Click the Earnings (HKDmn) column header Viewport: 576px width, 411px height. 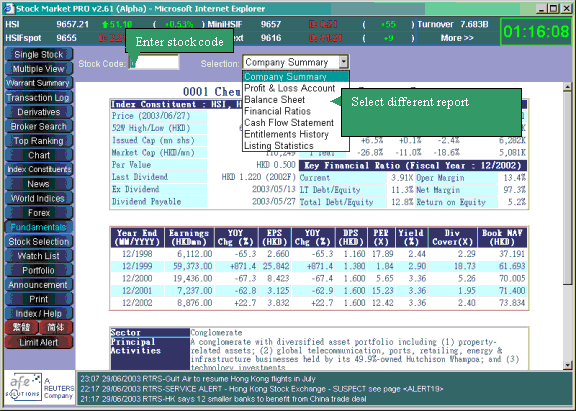(x=189, y=237)
